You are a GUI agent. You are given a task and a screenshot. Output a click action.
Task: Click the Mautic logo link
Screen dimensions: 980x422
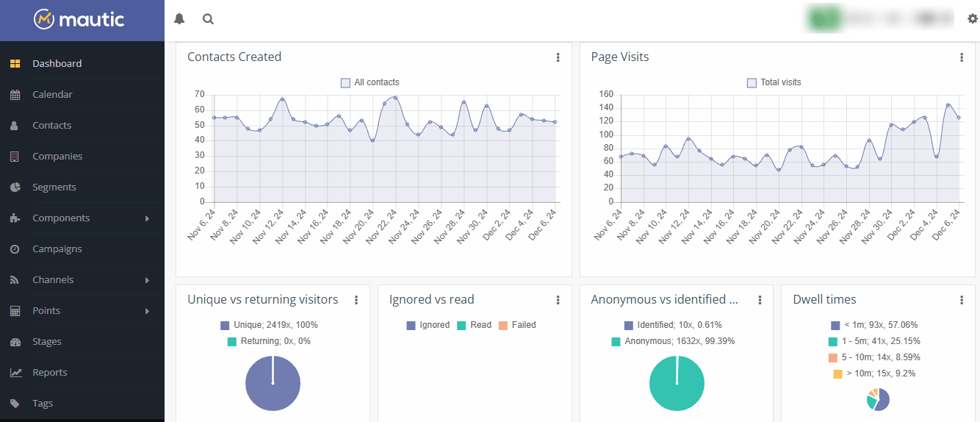tap(79, 20)
